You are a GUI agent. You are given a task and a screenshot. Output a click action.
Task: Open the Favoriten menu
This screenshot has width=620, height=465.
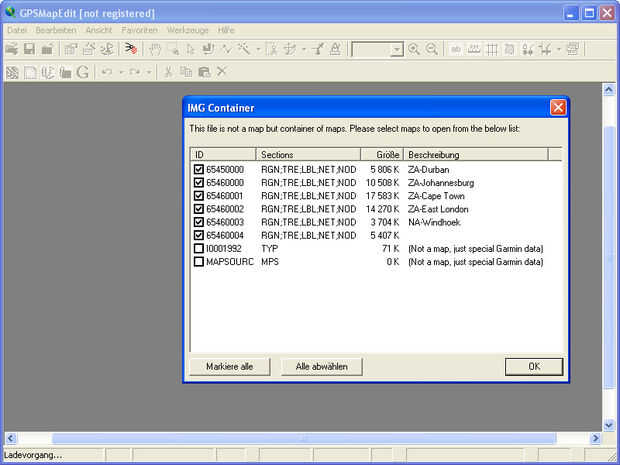139,30
